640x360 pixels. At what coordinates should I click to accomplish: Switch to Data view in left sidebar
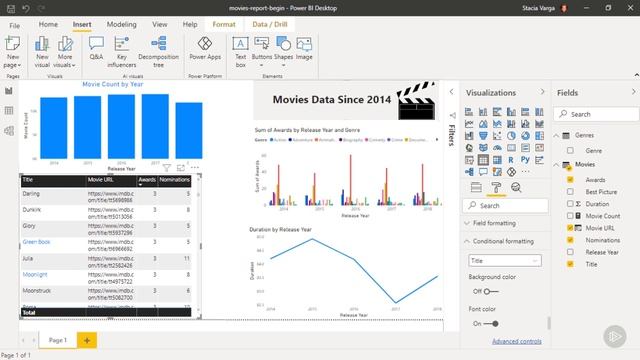pyautogui.click(x=9, y=111)
